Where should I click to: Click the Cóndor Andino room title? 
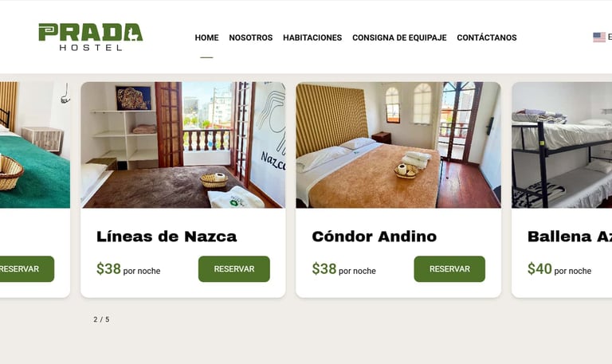(x=374, y=237)
